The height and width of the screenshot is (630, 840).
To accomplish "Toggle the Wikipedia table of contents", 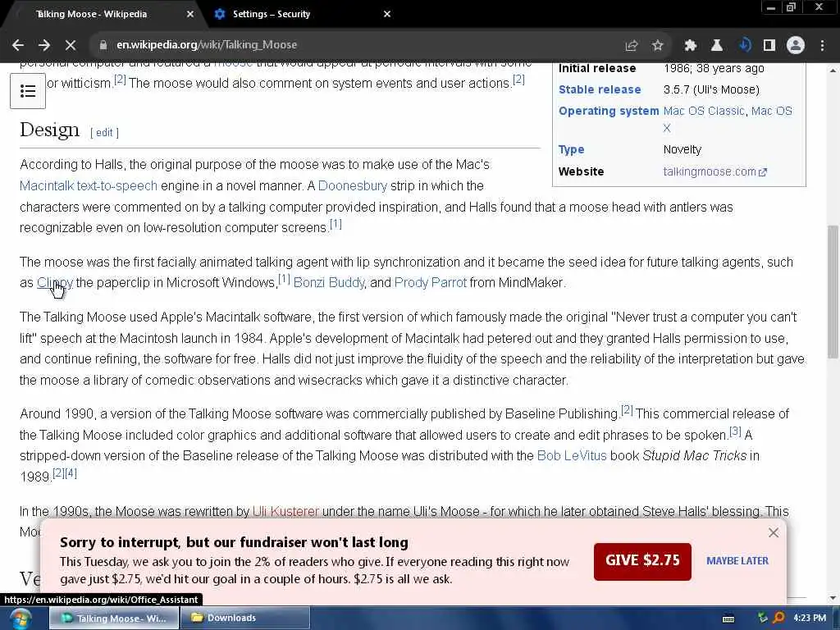I will [28, 91].
